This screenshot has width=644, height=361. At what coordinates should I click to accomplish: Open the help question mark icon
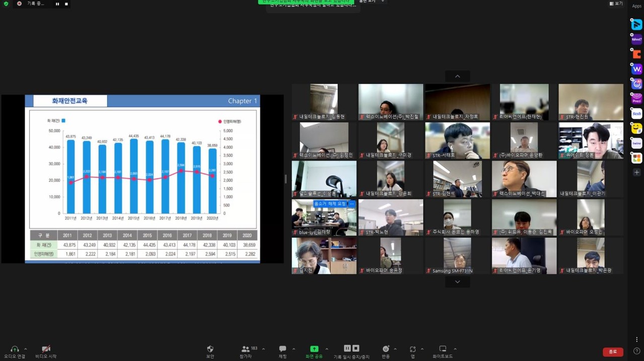click(636, 351)
